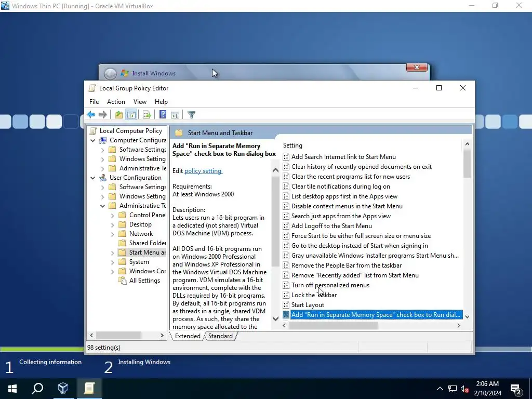Screen dimensions: 532x399
Task: Click the Setting column header
Action: (x=292, y=145)
